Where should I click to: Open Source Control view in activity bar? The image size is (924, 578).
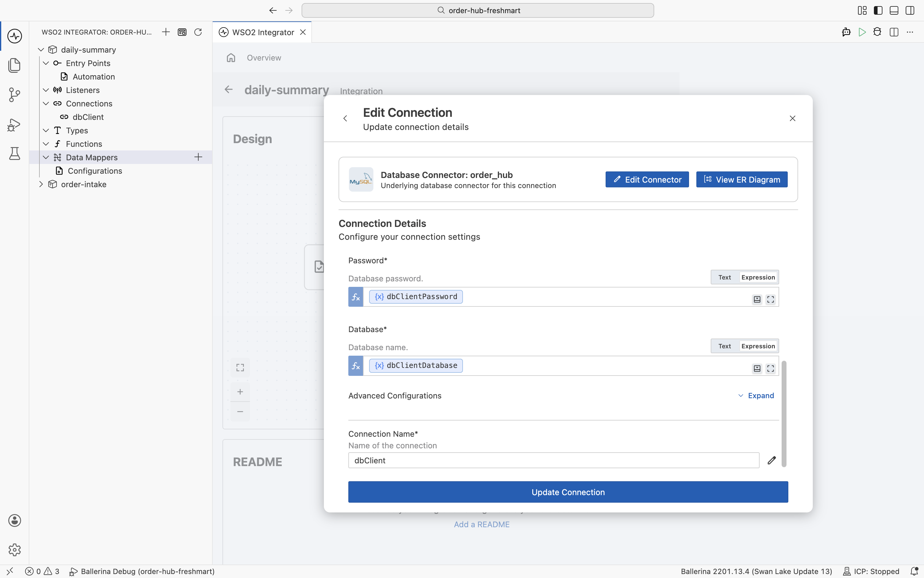click(x=14, y=95)
